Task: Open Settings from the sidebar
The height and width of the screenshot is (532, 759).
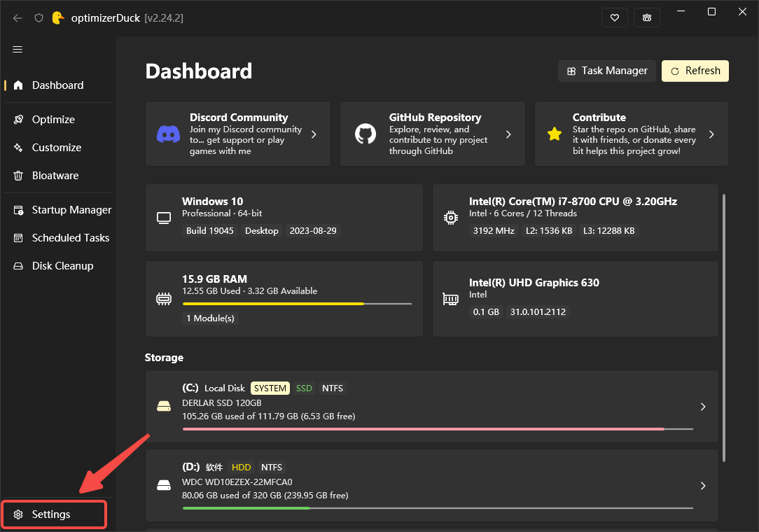Action: pyautogui.click(x=54, y=514)
